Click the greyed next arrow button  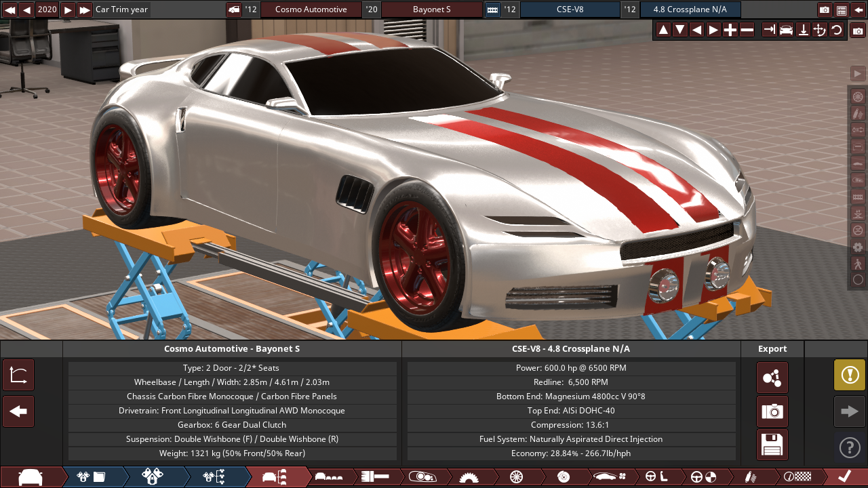(850, 411)
